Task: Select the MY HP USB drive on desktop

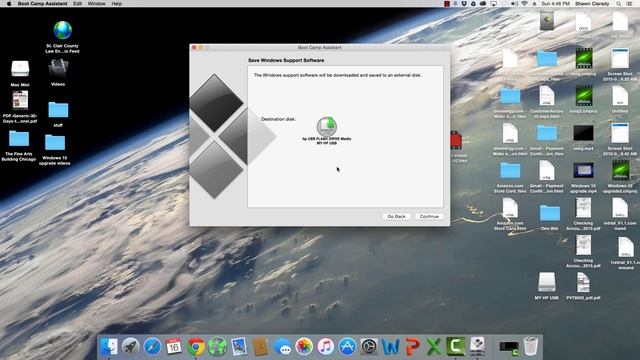Action: pos(547,286)
